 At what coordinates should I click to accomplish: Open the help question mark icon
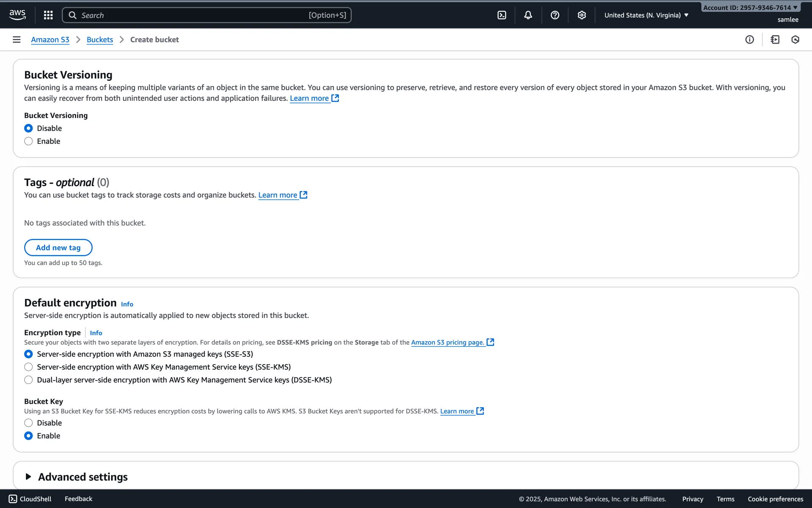click(555, 15)
